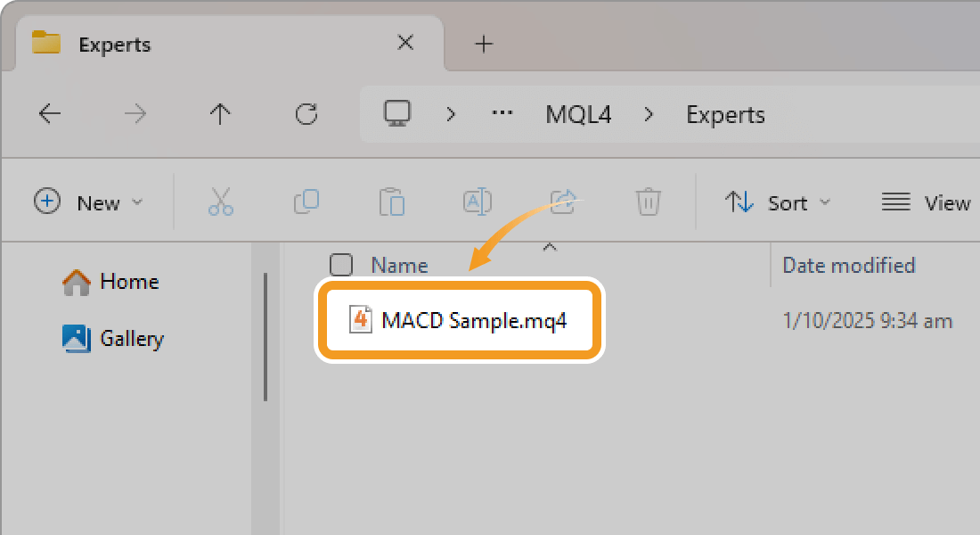
Task: Click the Cut scissors icon
Action: click(x=220, y=202)
